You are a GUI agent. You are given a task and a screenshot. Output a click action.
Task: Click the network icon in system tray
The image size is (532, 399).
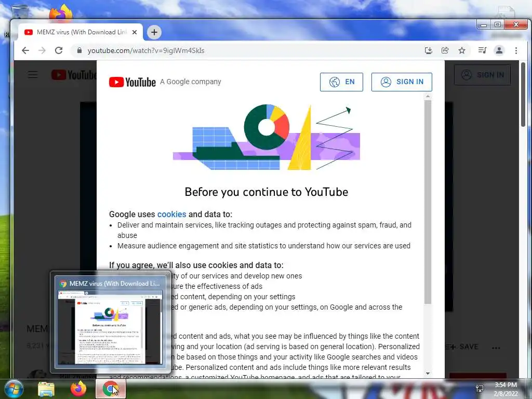coord(480,389)
